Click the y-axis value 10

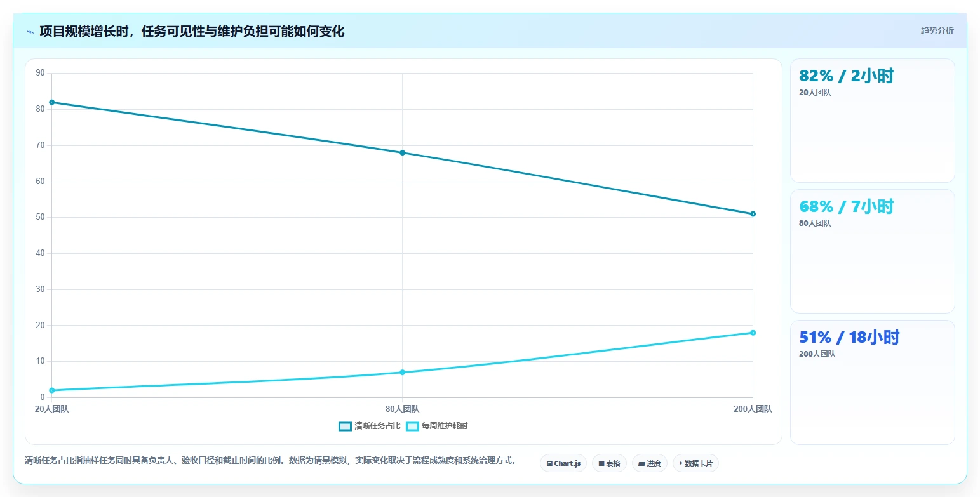41,361
